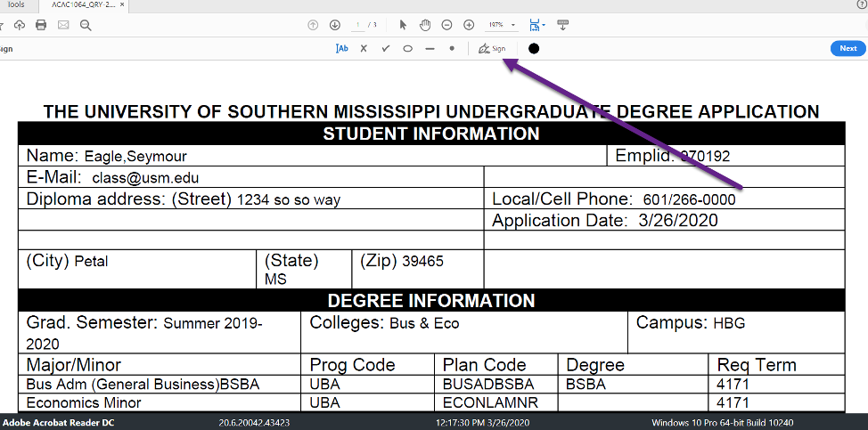Click the Colleges value Bus & Eco
Image resolution: width=868 pixels, height=430 pixels.
424,323
